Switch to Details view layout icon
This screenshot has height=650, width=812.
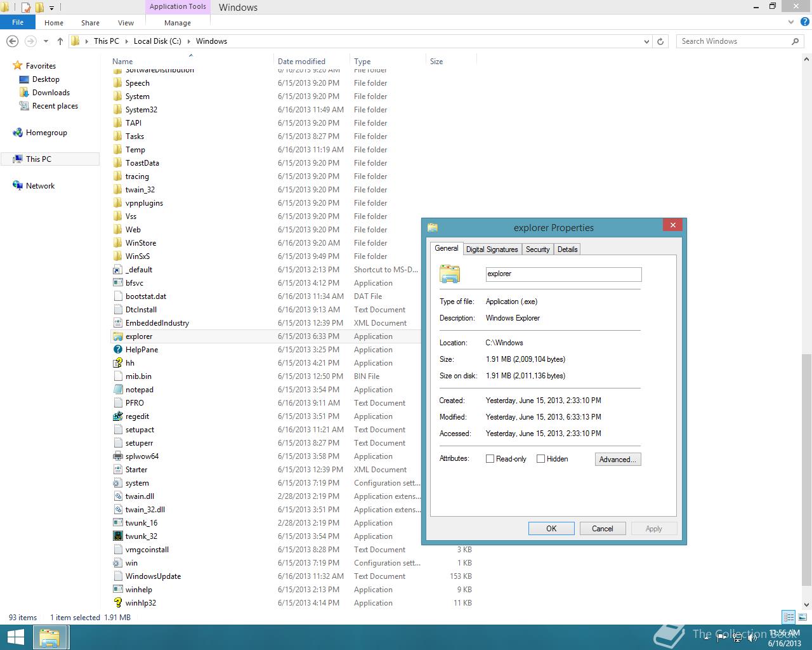(x=789, y=617)
